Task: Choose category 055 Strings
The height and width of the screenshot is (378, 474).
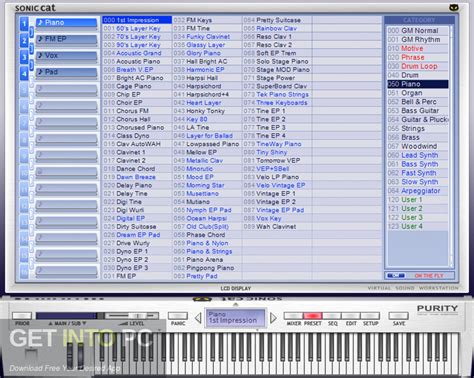Action: click(418, 129)
